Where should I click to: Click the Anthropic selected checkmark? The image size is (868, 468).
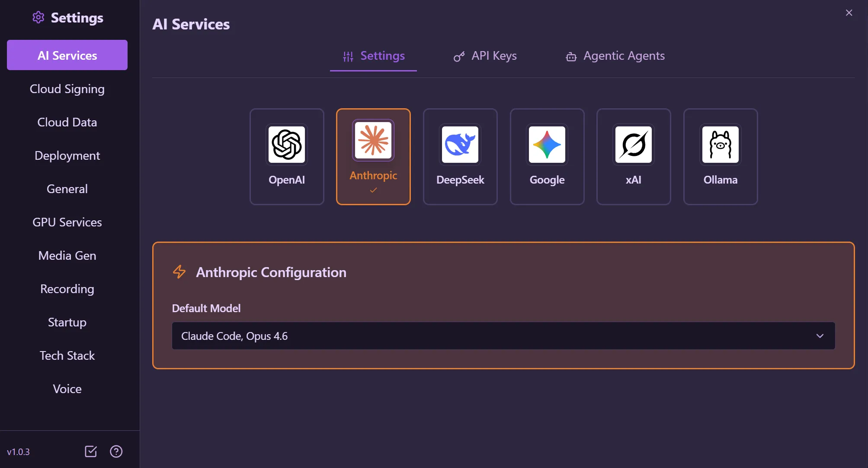point(373,190)
